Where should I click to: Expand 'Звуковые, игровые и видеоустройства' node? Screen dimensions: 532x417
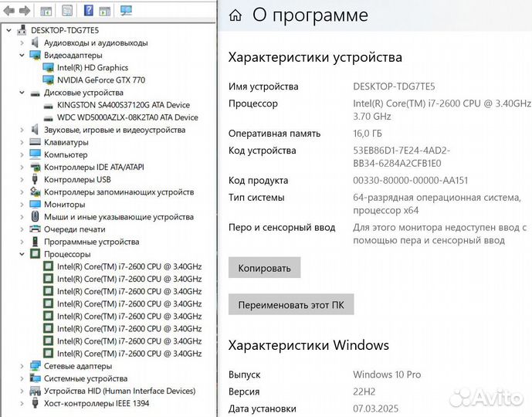[x=22, y=130]
